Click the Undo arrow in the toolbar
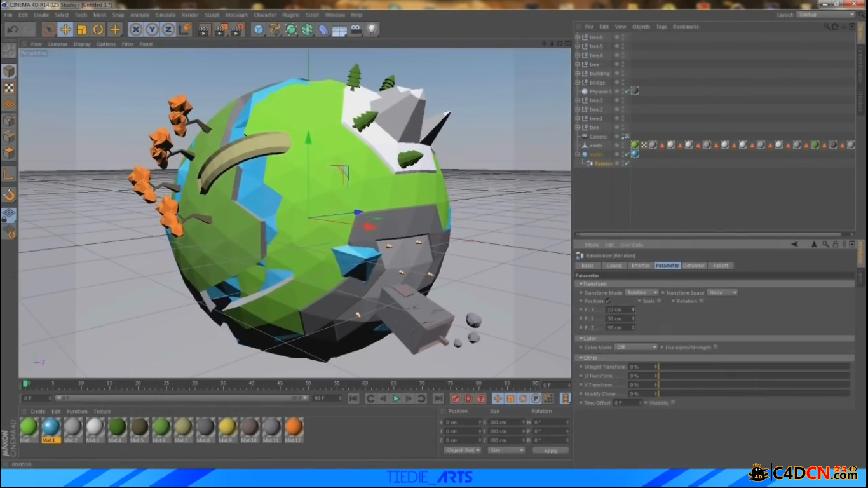This screenshot has width=868, height=488. [12, 29]
